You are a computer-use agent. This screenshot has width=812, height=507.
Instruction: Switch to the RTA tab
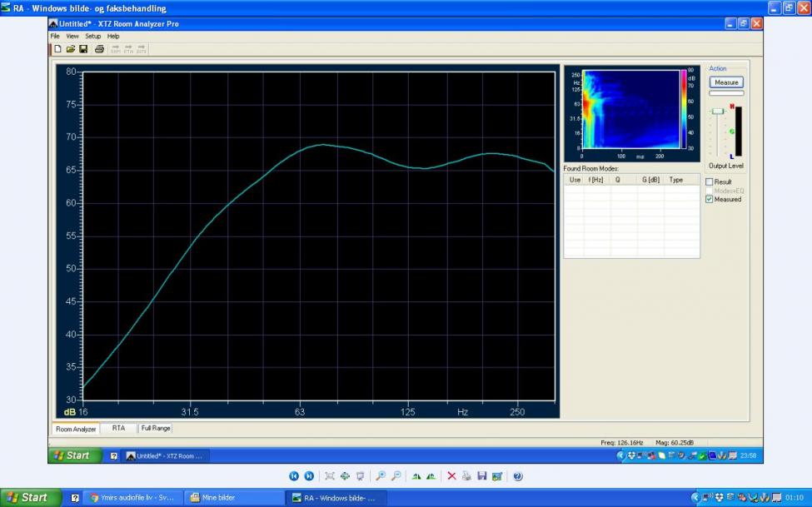coord(118,429)
